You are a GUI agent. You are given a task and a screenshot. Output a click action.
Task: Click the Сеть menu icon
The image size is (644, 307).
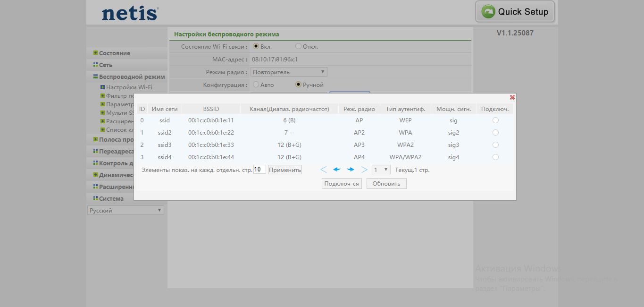click(x=95, y=65)
